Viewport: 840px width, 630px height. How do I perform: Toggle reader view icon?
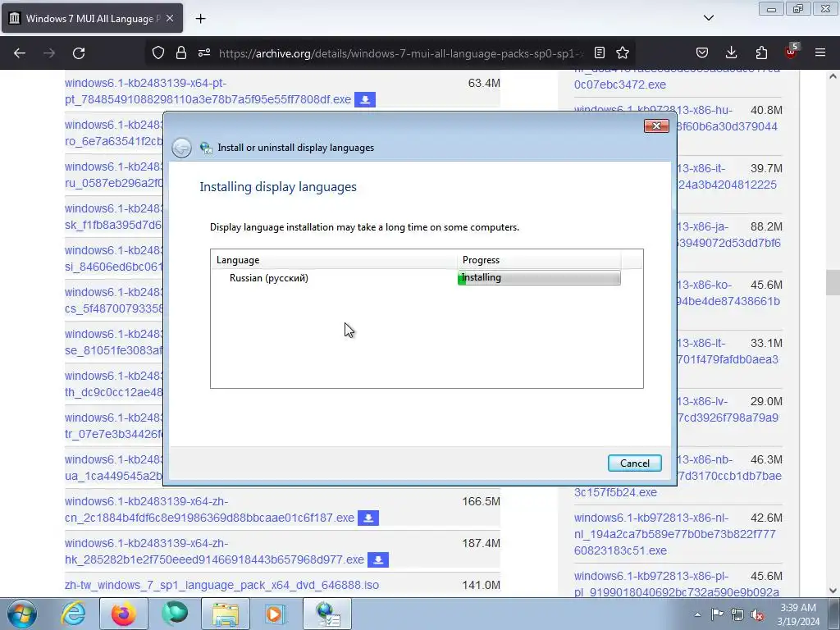tap(600, 52)
